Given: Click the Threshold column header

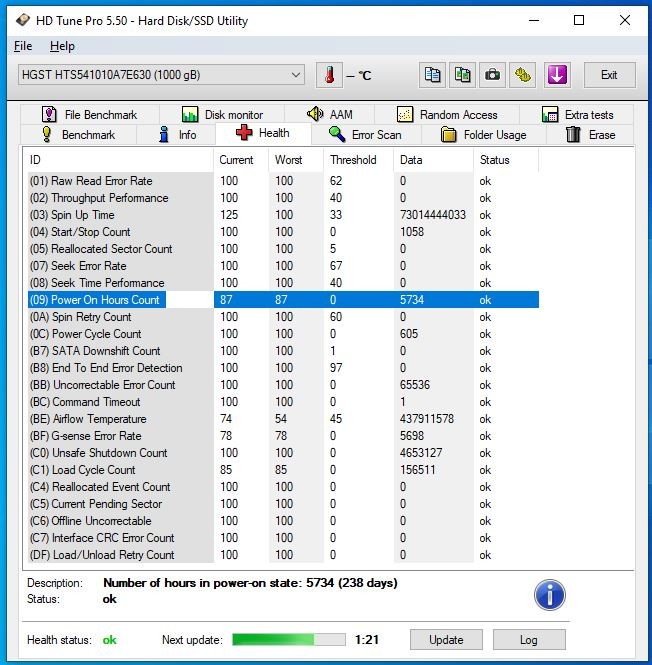Looking at the screenshot, I should tap(358, 160).
